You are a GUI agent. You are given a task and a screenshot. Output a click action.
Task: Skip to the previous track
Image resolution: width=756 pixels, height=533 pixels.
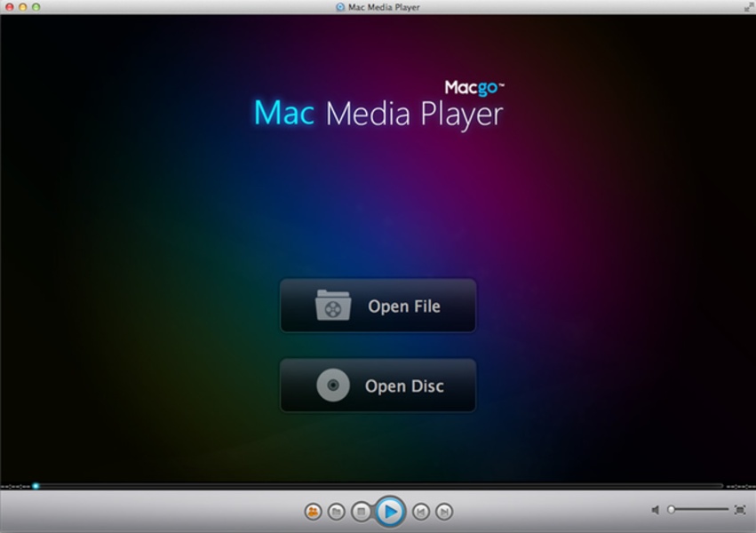[x=422, y=512]
